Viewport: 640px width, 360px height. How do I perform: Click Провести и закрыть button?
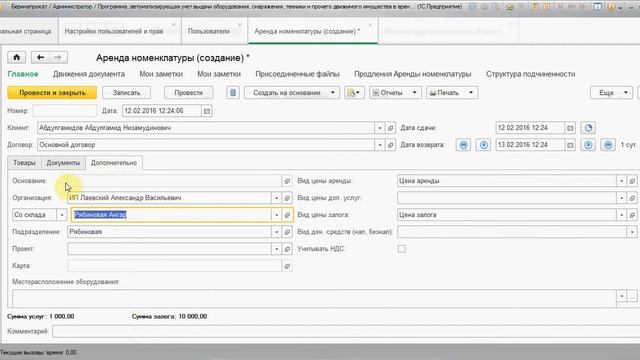tap(52, 93)
